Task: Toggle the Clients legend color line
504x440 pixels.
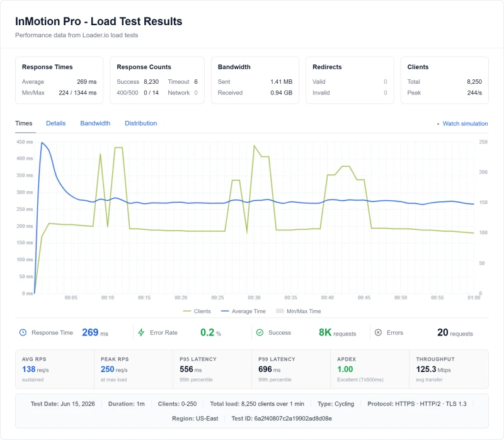Action: 186,311
